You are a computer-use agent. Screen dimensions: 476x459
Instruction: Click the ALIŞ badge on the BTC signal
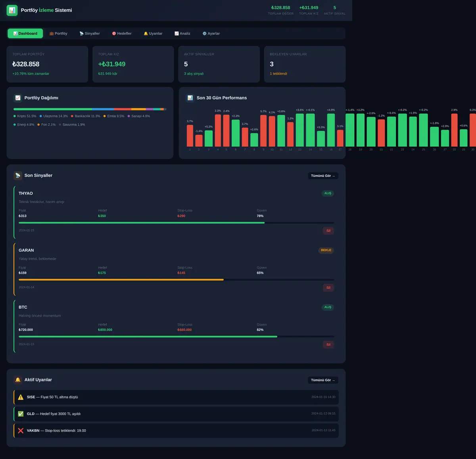[328, 307]
